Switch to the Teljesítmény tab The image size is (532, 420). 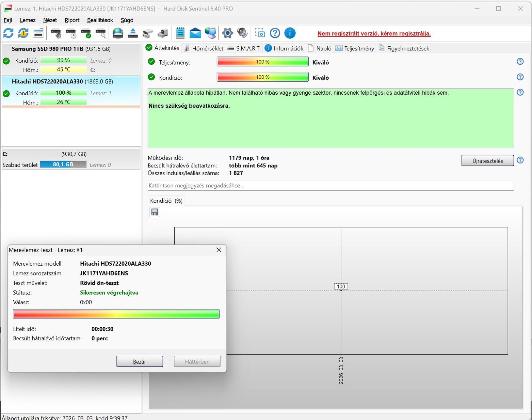(x=355, y=48)
